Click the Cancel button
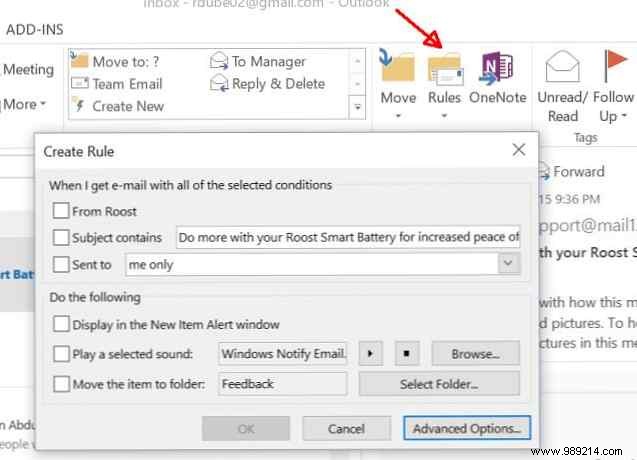 347,428
